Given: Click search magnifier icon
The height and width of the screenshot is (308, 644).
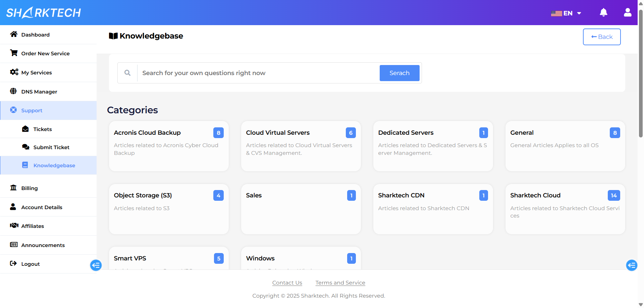Looking at the screenshot, I should click(x=127, y=73).
